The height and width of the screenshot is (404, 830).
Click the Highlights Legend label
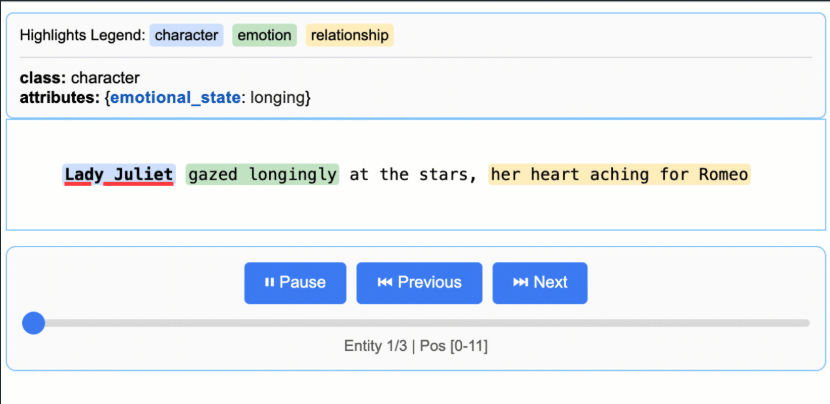(x=83, y=35)
